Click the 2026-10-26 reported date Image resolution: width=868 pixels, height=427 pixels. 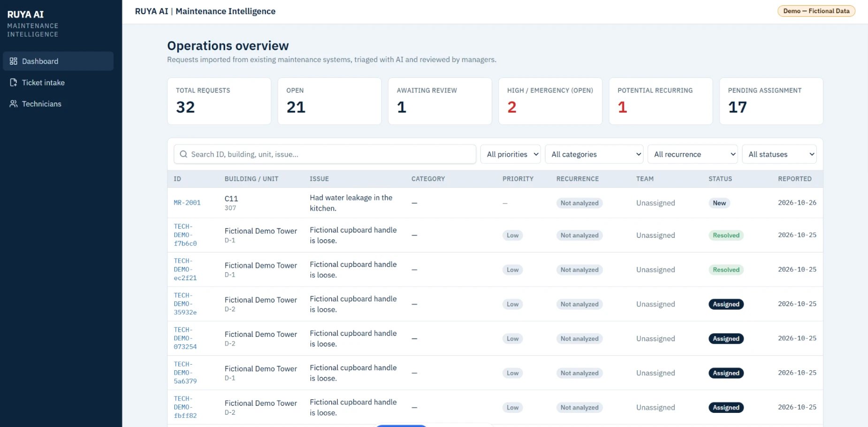point(797,203)
